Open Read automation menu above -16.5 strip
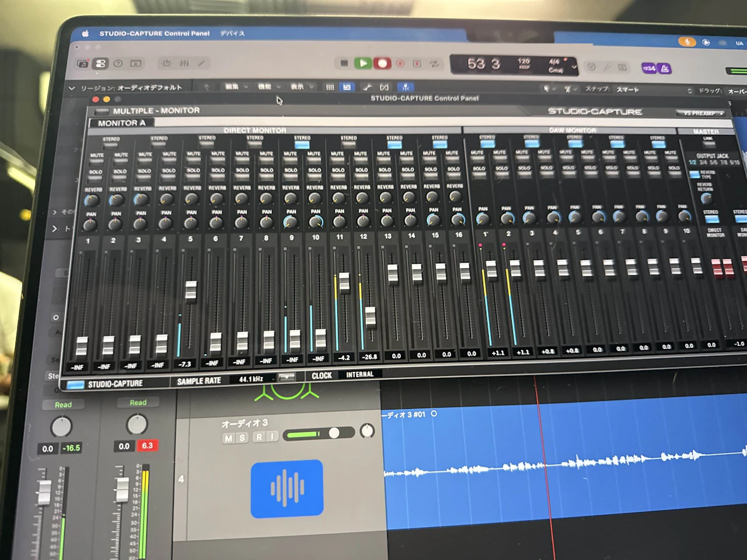The height and width of the screenshot is (560, 747). [63, 404]
